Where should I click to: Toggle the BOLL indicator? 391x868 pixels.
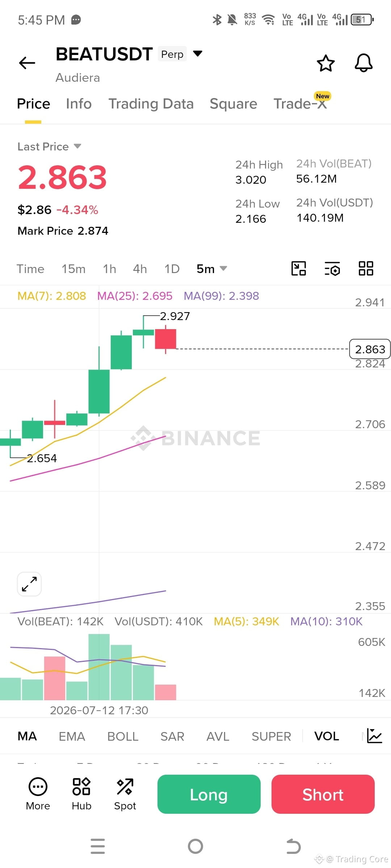pos(123,736)
